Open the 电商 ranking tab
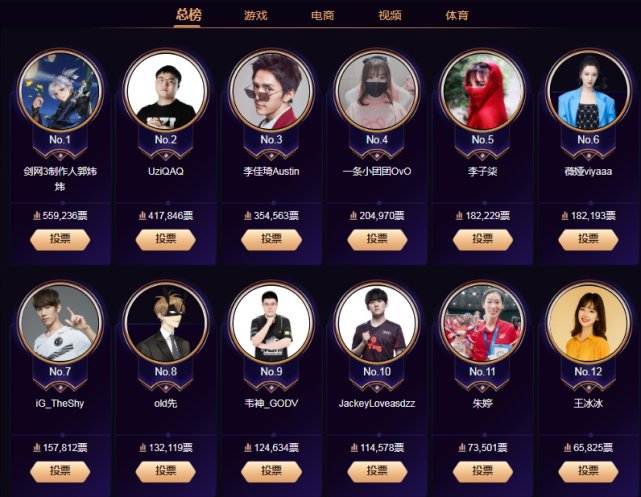Image resolution: width=641 pixels, height=497 pixels. click(x=323, y=16)
